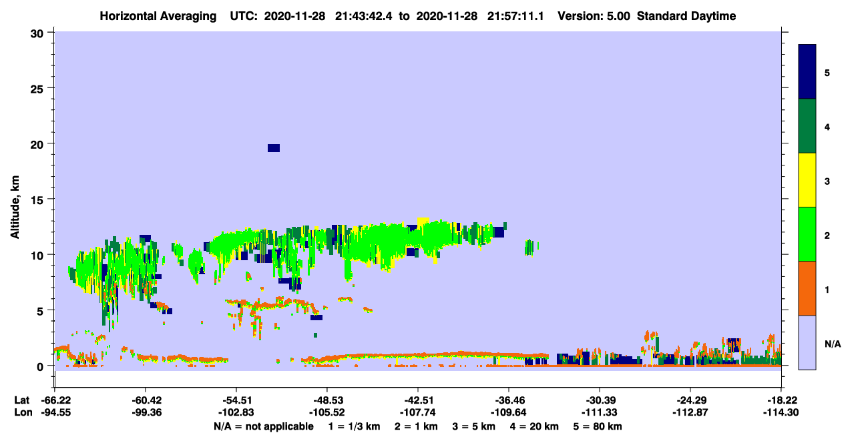Click the start time '21:43:42.4'
This screenshot has width=868, height=445.
364,16
